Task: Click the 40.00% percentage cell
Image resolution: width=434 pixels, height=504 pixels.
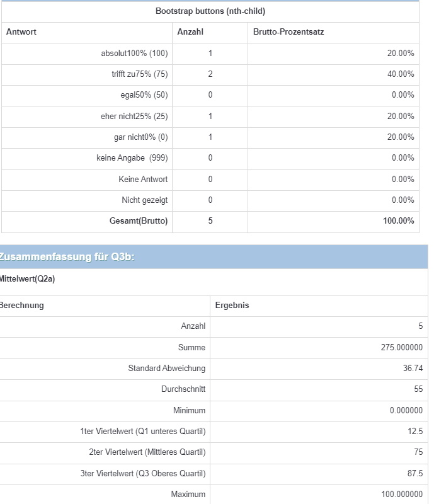Action: tap(401, 74)
